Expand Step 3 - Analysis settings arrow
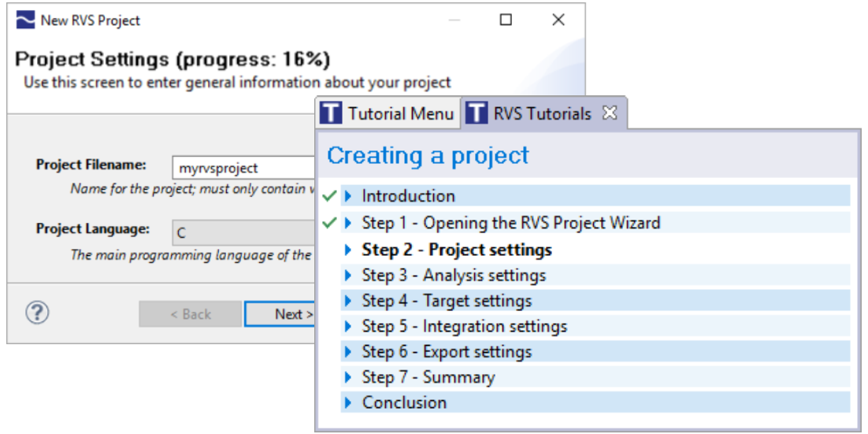 pyautogui.click(x=348, y=275)
